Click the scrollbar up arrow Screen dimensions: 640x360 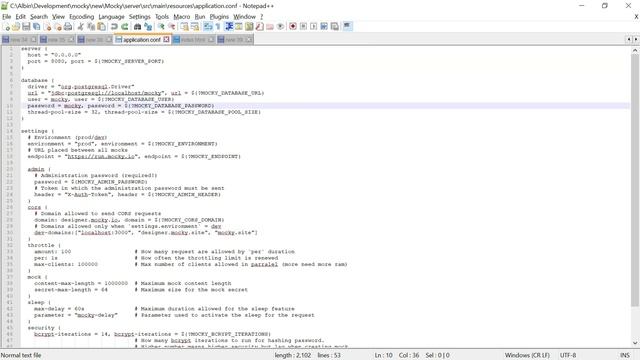(635, 50)
